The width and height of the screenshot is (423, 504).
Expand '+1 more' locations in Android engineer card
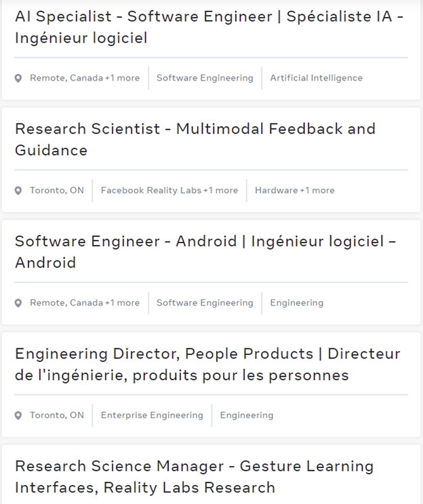point(122,303)
